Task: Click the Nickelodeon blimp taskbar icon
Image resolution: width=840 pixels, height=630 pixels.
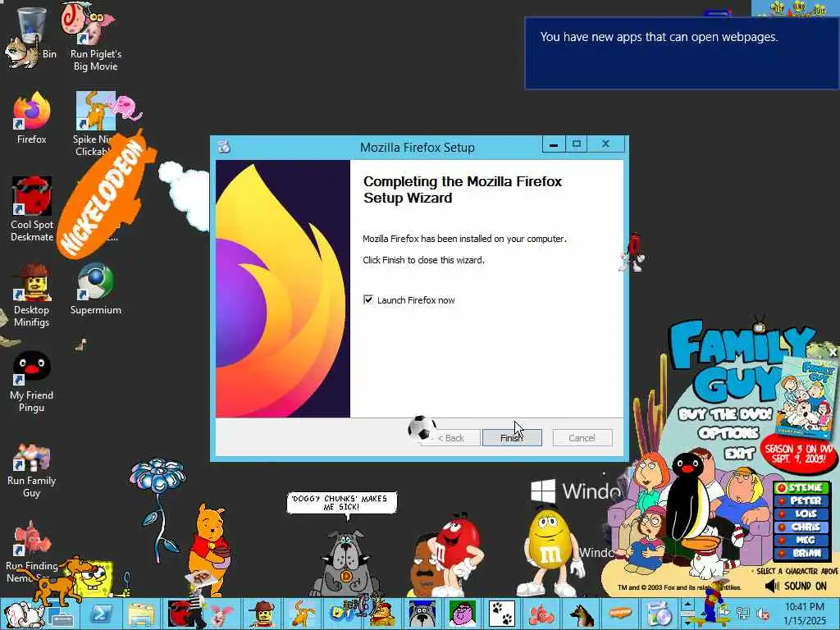Action: pos(620,613)
